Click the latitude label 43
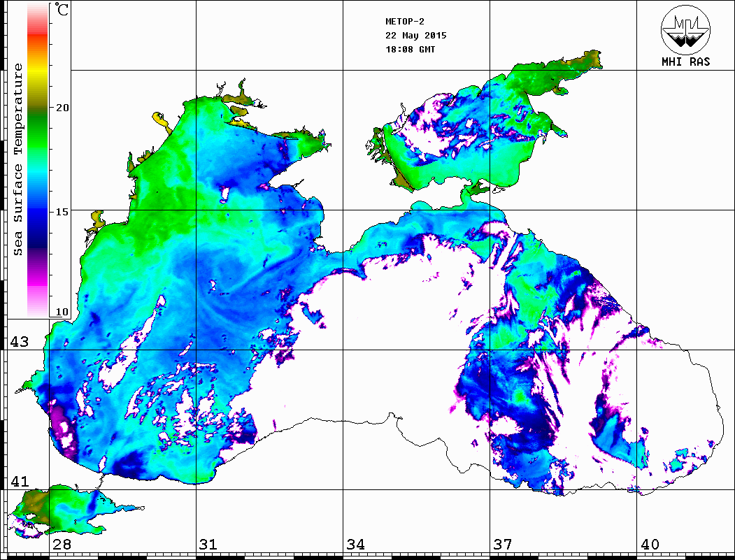This screenshot has width=735, height=560. (x=19, y=342)
